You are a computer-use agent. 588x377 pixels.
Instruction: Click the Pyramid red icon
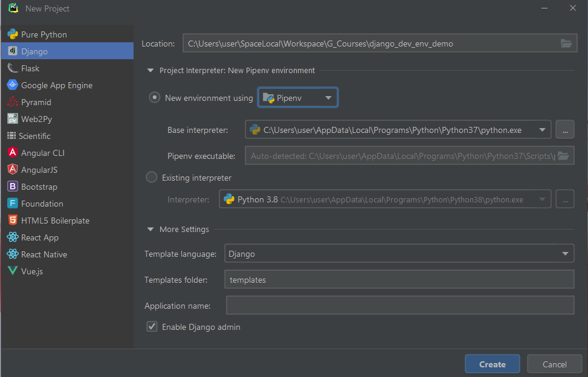click(x=12, y=101)
